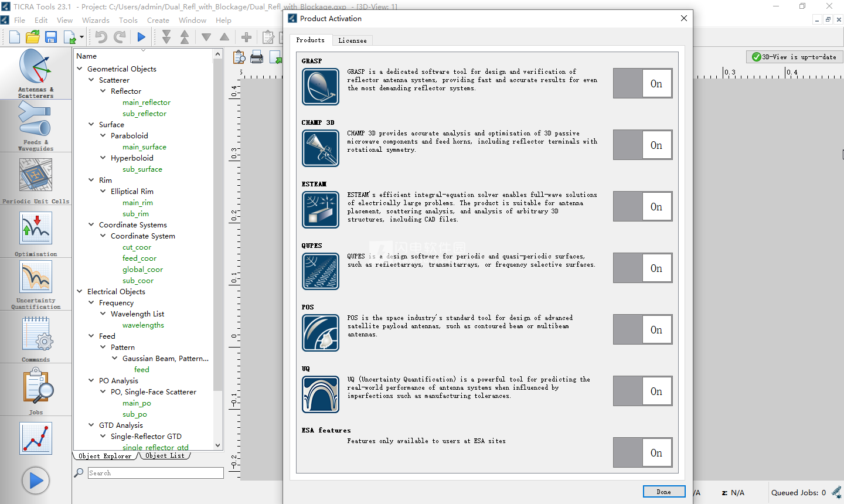Toggle the UQ product switch
Image resolution: width=844 pixels, height=504 pixels.
pos(643,391)
